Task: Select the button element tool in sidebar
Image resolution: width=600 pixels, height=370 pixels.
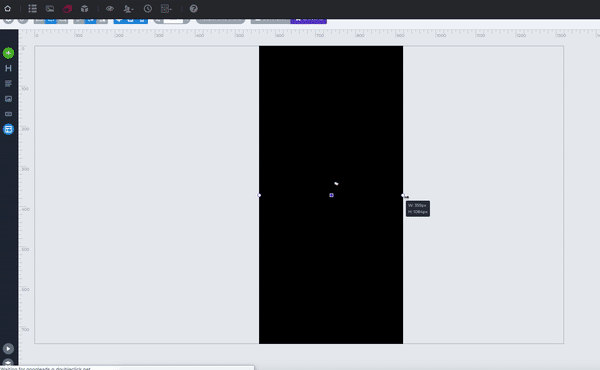Action: pos(8,114)
